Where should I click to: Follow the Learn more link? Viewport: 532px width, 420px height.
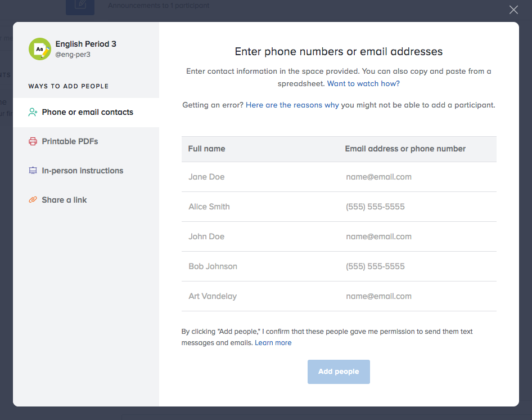point(273,343)
